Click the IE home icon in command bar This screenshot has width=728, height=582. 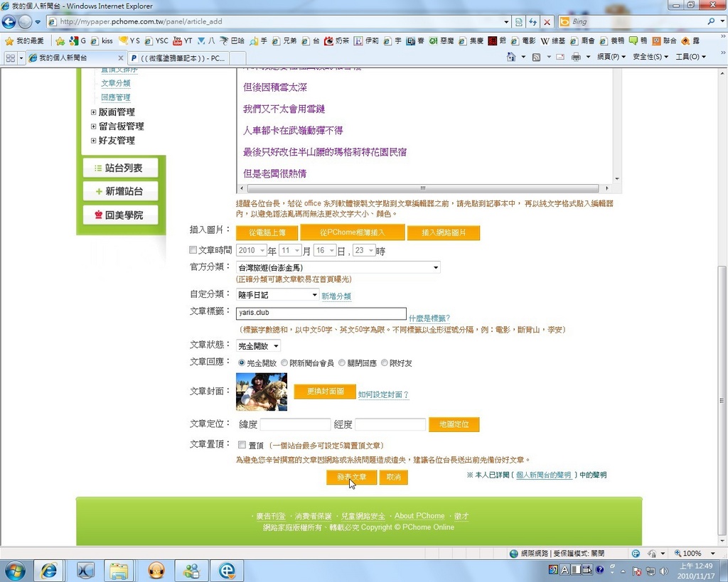(511, 57)
